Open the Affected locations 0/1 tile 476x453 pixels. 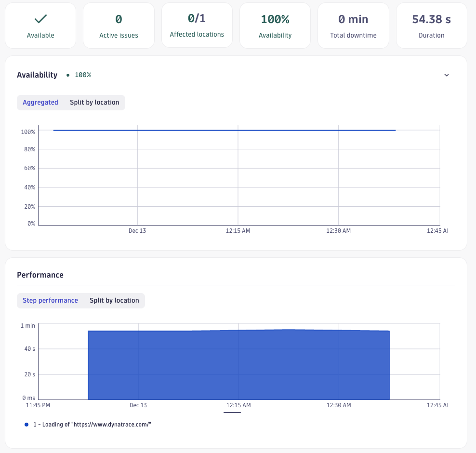(x=197, y=25)
